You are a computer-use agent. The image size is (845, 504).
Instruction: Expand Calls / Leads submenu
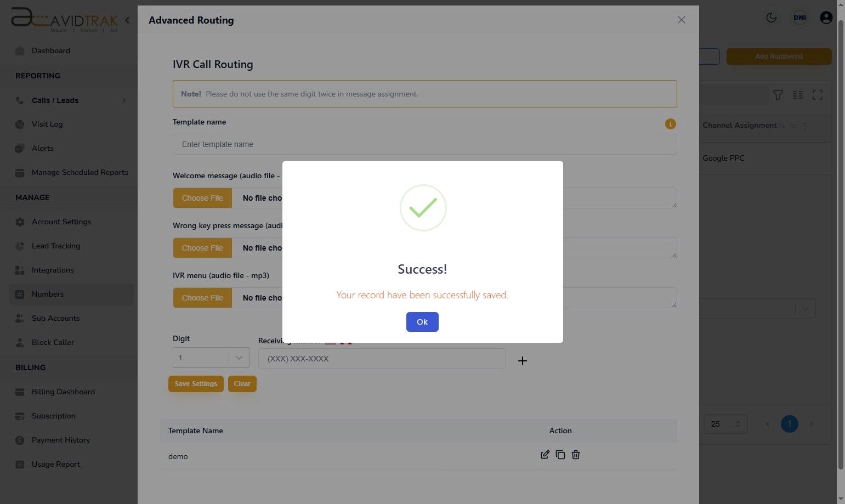tap(71, 100)
